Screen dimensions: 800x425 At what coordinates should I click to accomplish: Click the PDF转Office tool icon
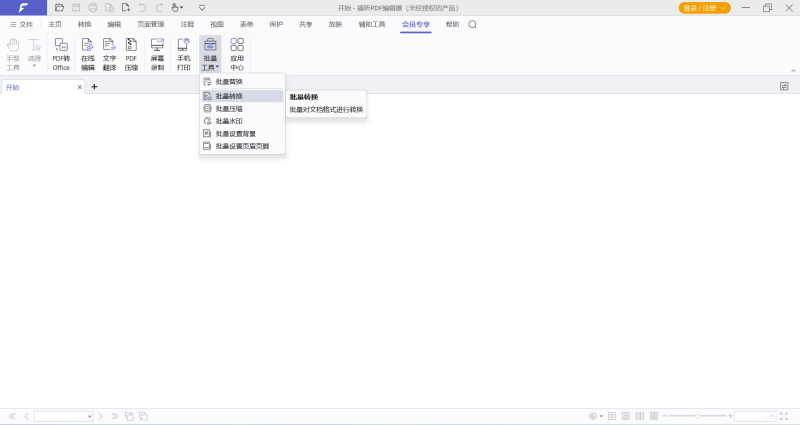(x=61, y=54)
